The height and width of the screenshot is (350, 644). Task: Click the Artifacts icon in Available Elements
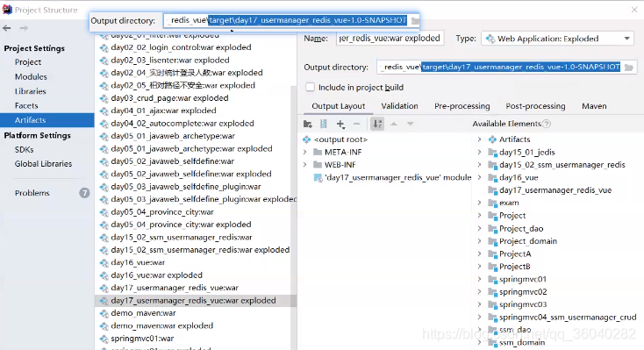click(x=492, y=139)
